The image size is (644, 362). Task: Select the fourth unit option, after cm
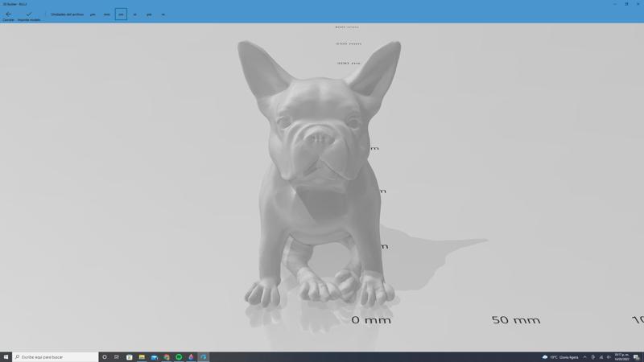pyautogui.click(x=134, y=14)
